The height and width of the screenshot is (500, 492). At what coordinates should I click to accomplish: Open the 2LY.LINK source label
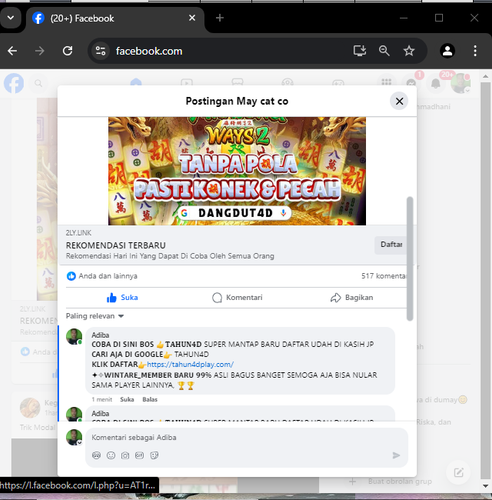78,233
